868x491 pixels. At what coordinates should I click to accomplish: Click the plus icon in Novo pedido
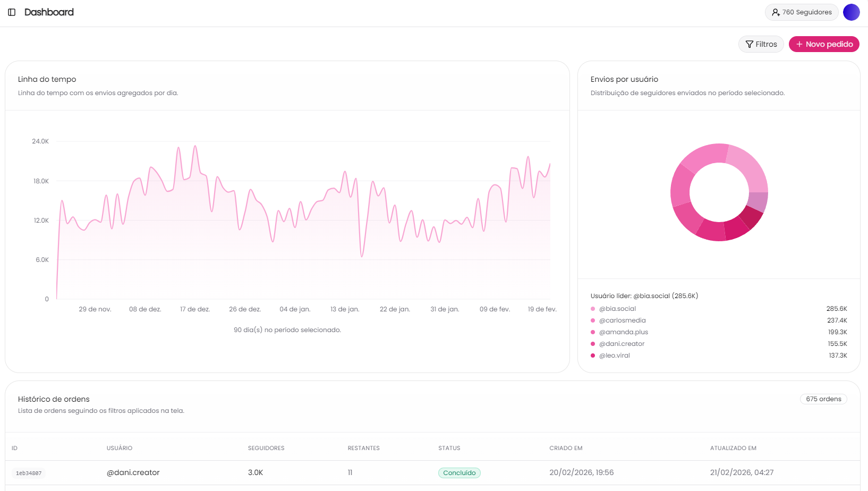point(799,44)
